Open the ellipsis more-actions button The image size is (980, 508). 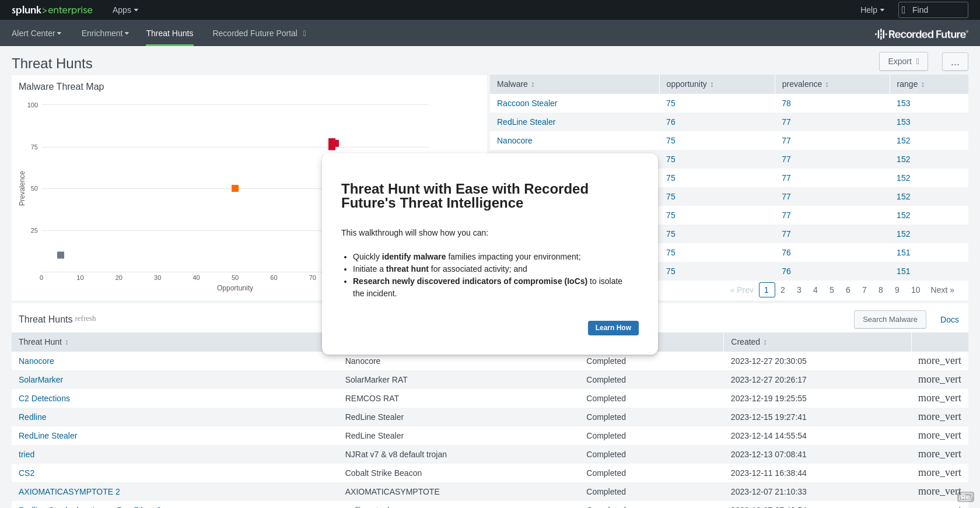(955, 61)
